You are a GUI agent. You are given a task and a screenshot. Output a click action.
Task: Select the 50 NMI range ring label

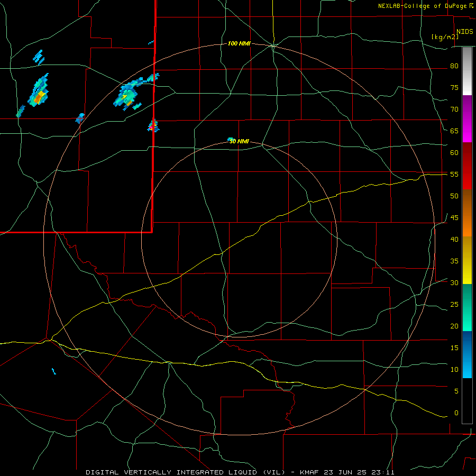[x=239, y=141]
